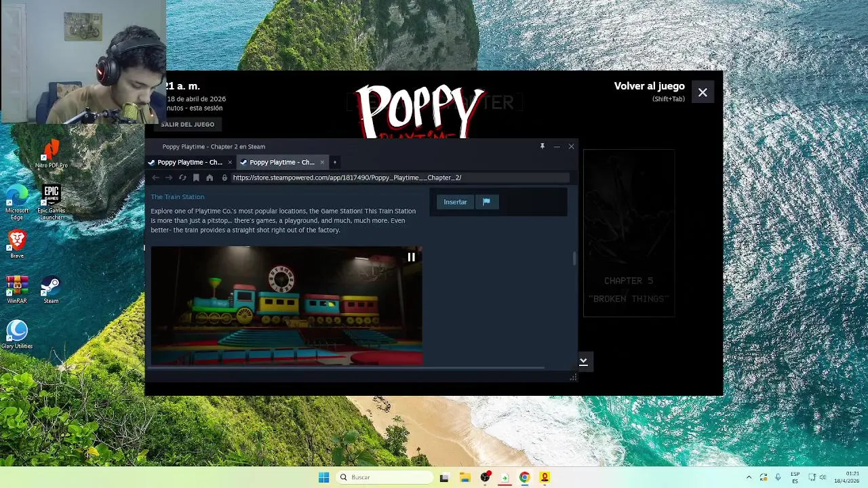The image size is (868, 488).
Task: Open network and volume quick settings
Action: click(817, 477)
